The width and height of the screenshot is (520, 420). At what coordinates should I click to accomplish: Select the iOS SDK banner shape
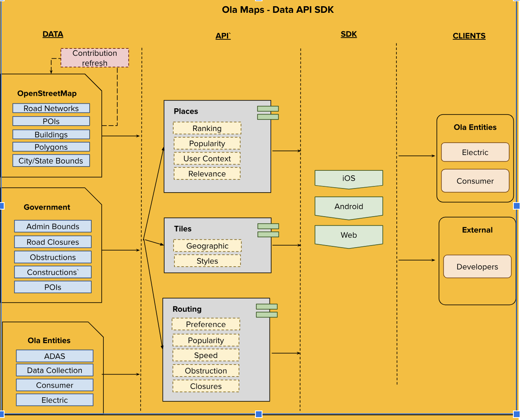tap(348, 179)
